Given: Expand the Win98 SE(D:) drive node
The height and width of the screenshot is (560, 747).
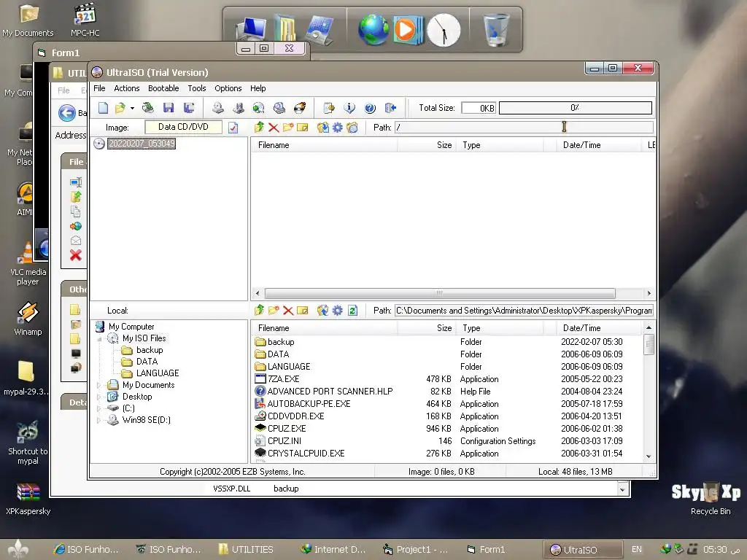Looking at the screenshot, I should pos(99,420).
